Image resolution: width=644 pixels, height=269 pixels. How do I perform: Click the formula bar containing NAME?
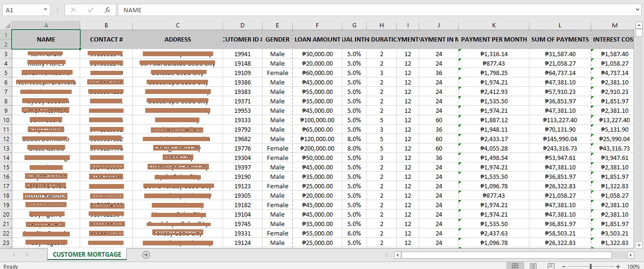380,10
